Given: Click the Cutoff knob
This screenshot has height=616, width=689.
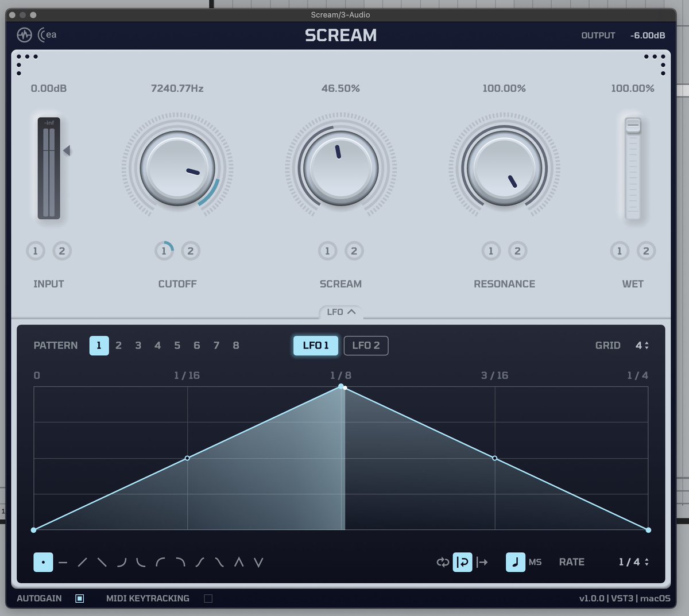Looking at the screenshot, I should tap(177, 169).
